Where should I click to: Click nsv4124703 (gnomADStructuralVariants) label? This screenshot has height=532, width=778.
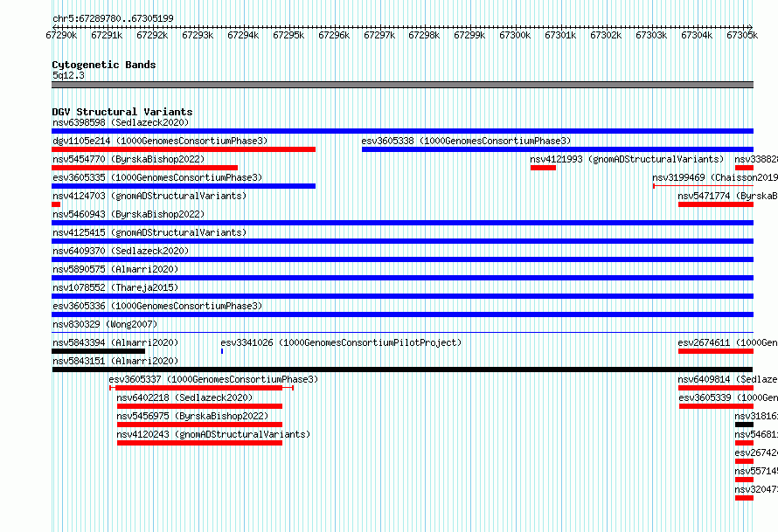point(149,196)
